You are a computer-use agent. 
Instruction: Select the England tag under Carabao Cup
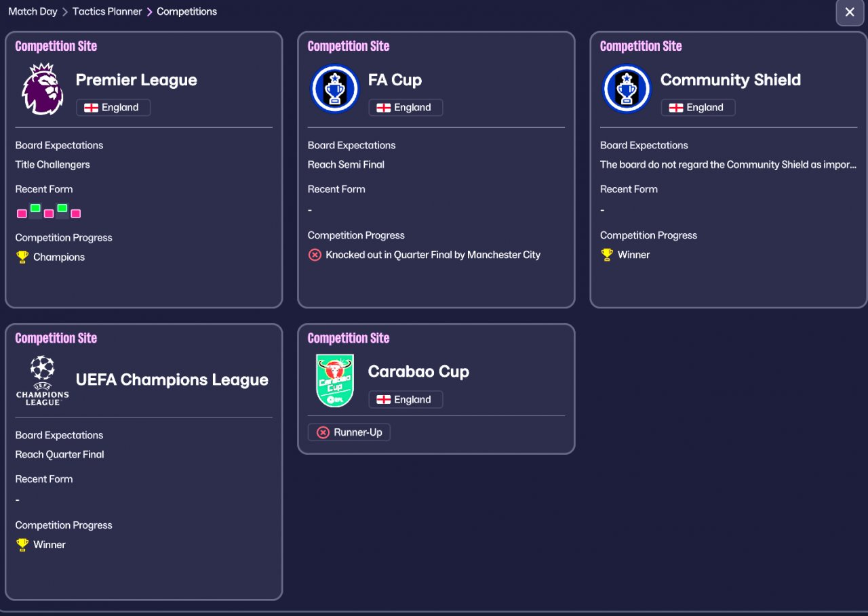(x=406, y=400)
